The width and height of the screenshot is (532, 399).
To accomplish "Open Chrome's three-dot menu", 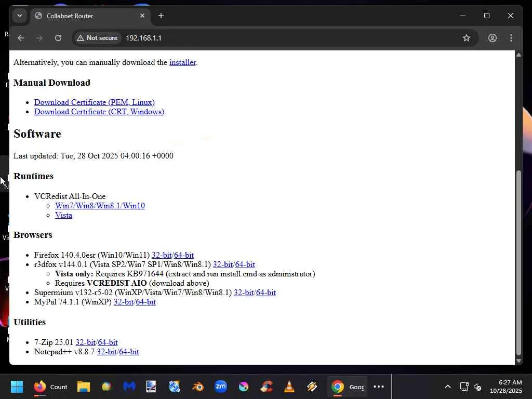I will pos(511,38).
